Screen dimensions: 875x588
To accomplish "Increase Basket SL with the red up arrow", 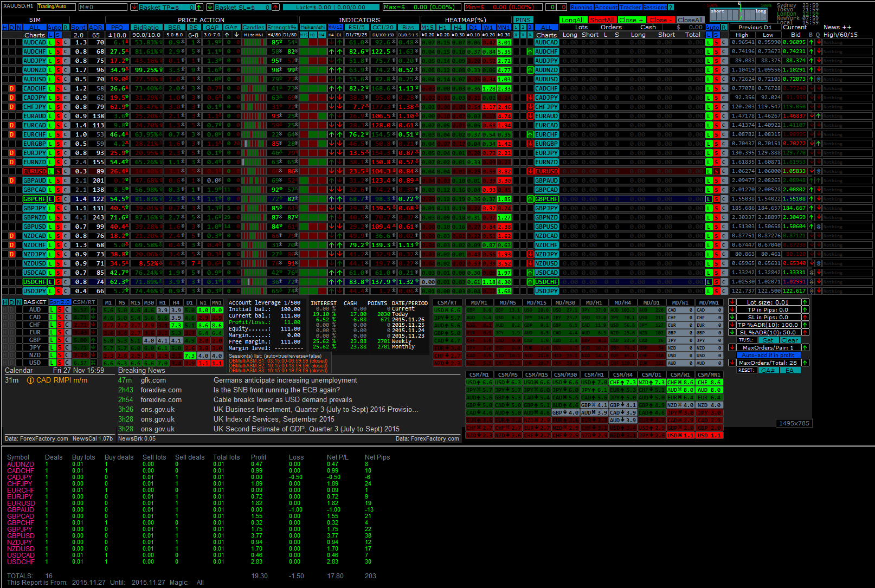I will tap(275, 7).
